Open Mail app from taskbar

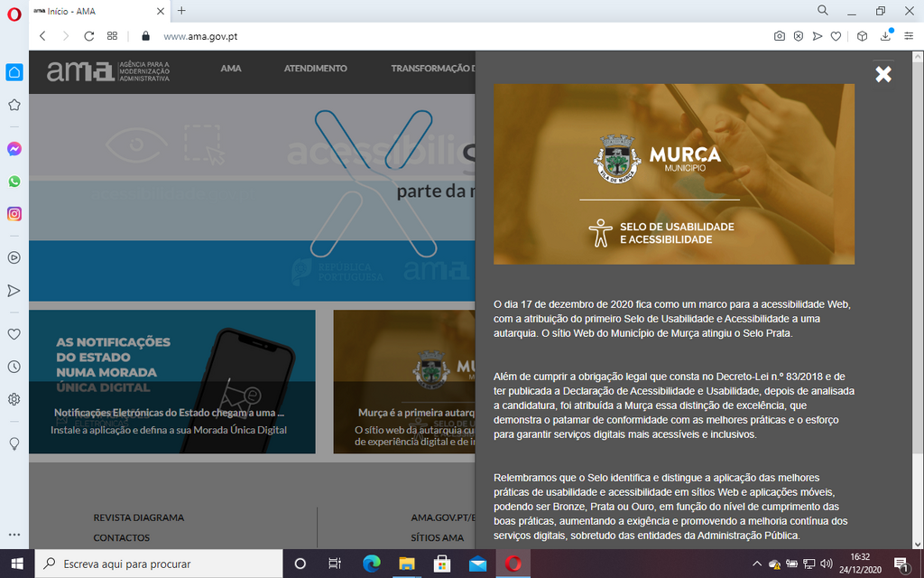click(477, 564)
